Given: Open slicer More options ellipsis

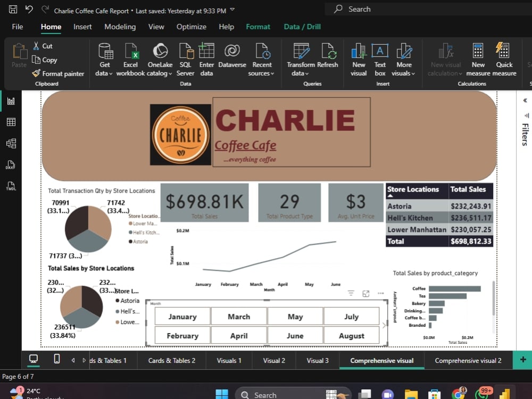Looking at the screenshot, I should [381, 293].
